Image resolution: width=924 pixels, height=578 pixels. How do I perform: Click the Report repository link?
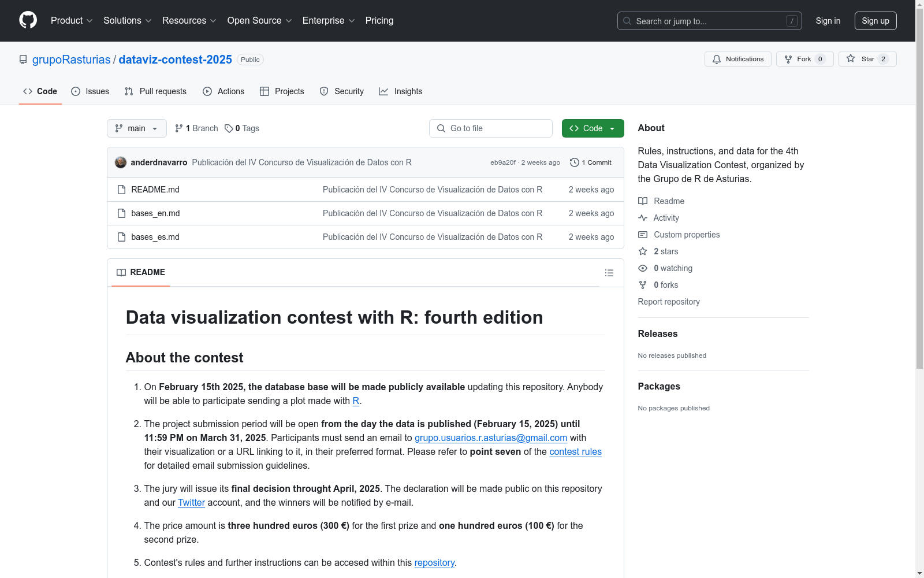(669, 302)
